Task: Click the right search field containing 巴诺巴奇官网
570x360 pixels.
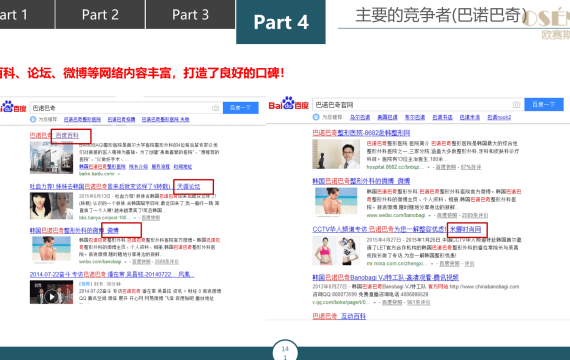Action: click(x=418, y=105)
